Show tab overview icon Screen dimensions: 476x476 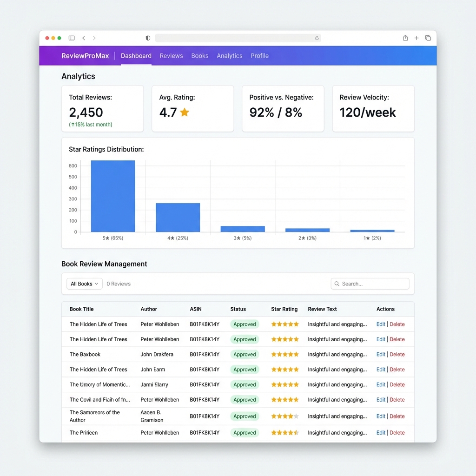[428, 38]
